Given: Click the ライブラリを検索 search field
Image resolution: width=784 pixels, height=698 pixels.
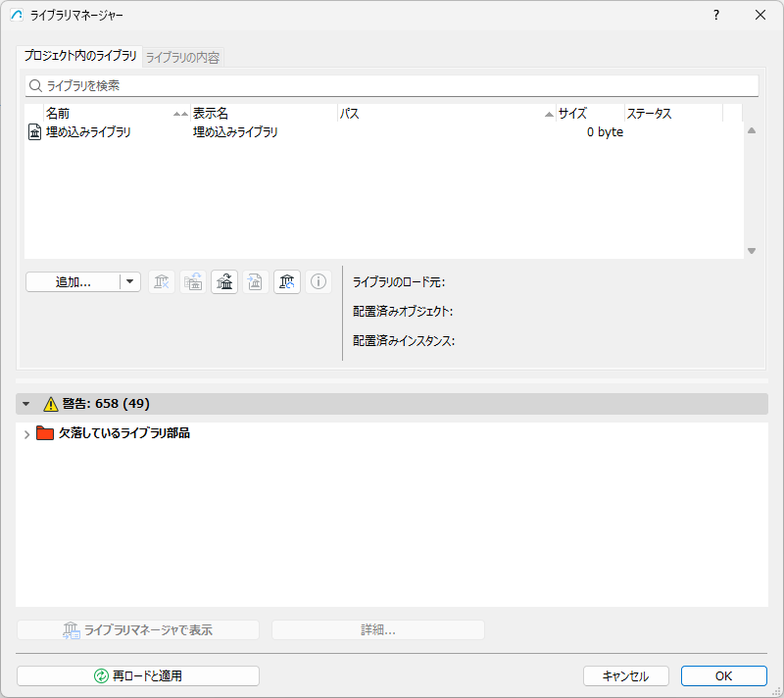Looking at the screenshot, I should pos(392,86).
